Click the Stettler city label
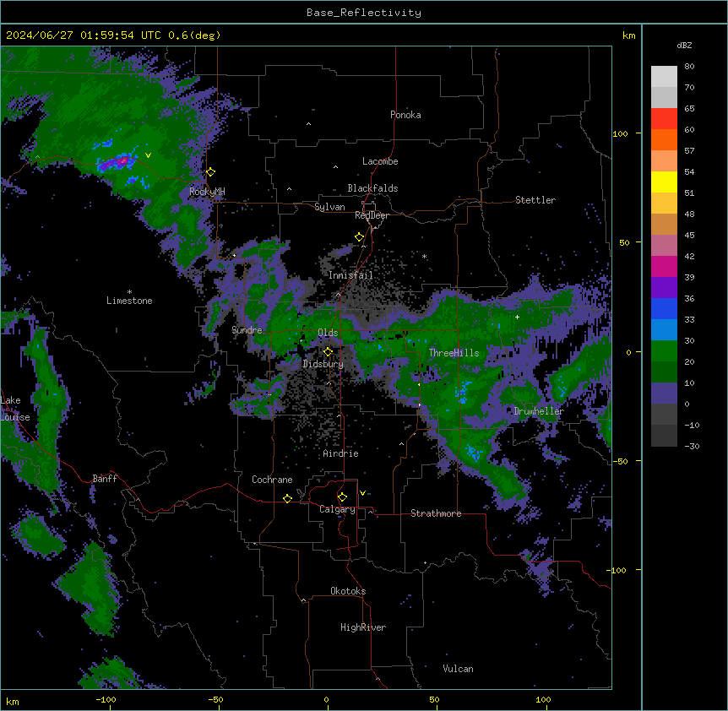 (x=535, y=200)
